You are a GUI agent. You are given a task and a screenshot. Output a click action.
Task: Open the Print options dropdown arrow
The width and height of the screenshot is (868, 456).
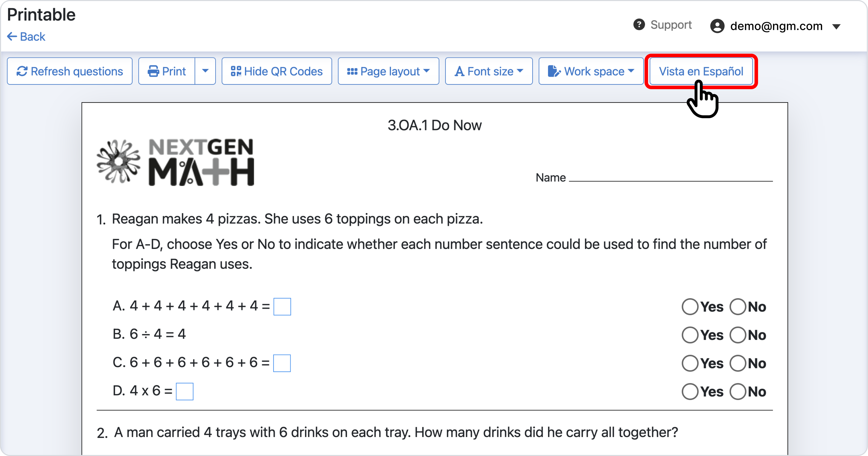205,71
